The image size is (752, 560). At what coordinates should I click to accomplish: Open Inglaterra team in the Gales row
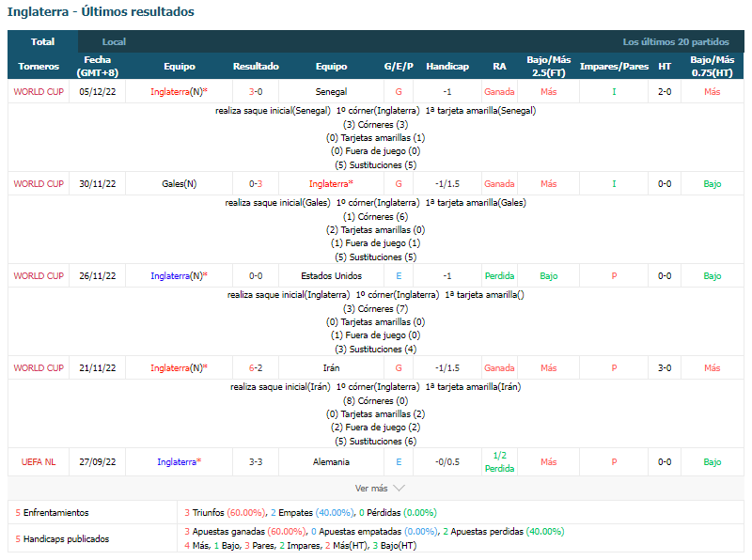coord(331,183)
